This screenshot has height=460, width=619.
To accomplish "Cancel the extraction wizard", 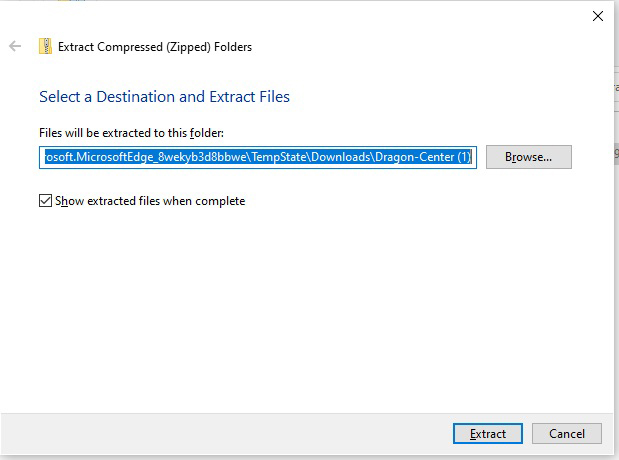I will point(566,433).
